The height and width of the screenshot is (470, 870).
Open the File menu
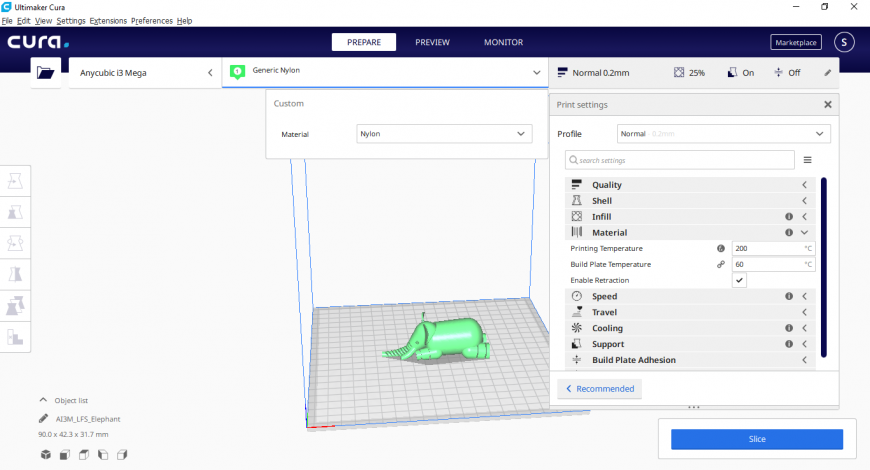7,21
